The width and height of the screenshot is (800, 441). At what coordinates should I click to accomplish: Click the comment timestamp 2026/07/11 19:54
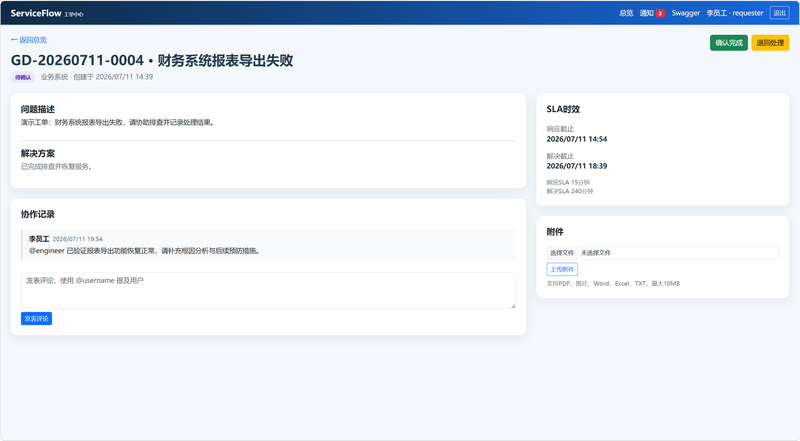tap(78, 239)
